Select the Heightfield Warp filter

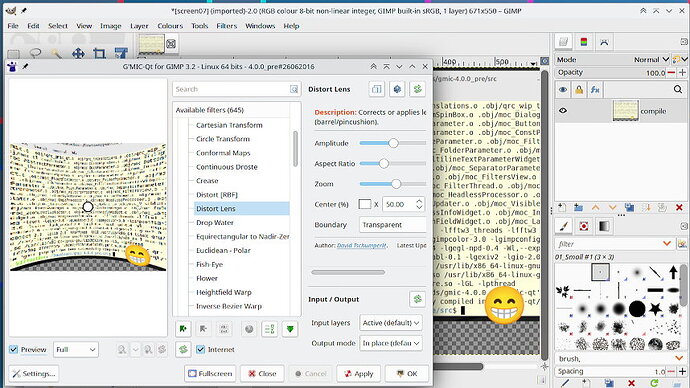[224, 292]
